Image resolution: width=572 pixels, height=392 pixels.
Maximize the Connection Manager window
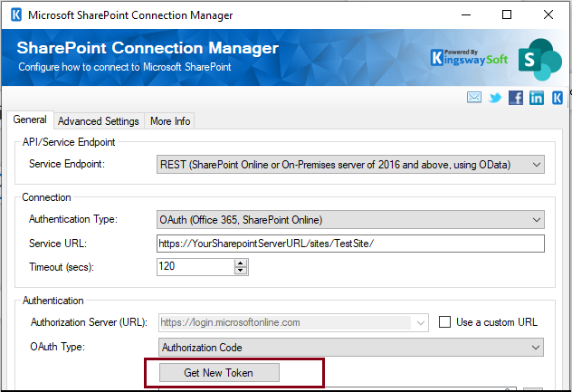click(507, 15)
